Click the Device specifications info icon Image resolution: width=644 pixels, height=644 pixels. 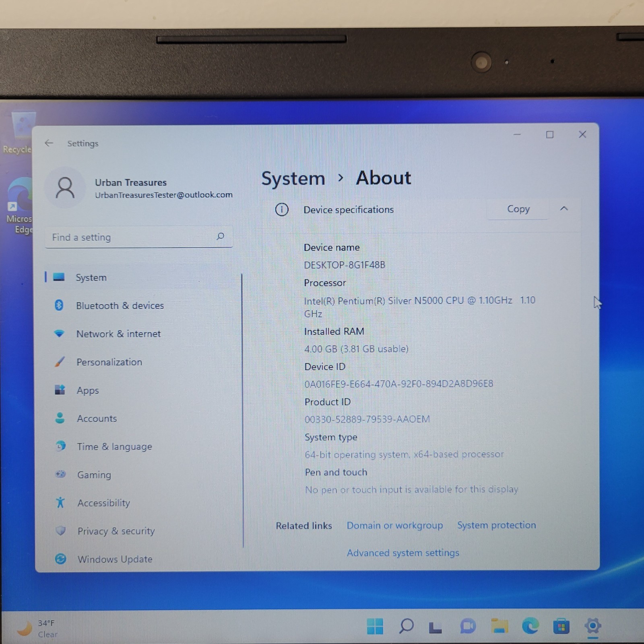point(282,209)
